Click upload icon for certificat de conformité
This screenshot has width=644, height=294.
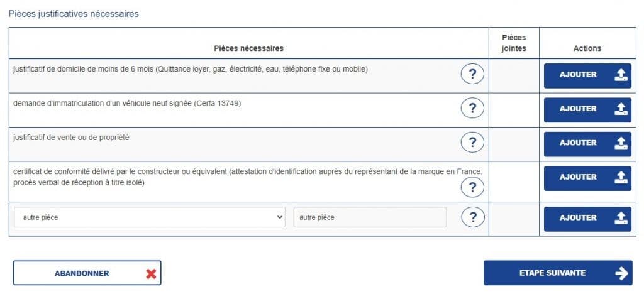point(621,177)
